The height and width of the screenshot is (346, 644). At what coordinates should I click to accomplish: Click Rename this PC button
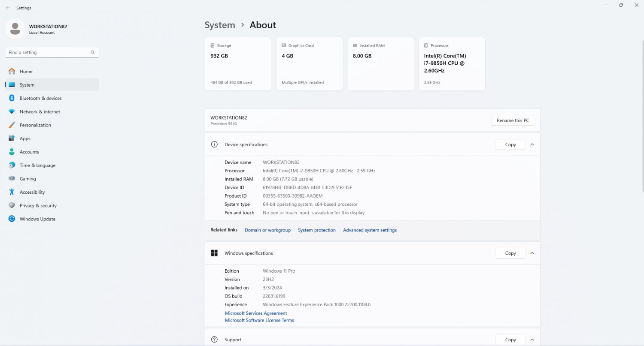coord(513,120)
